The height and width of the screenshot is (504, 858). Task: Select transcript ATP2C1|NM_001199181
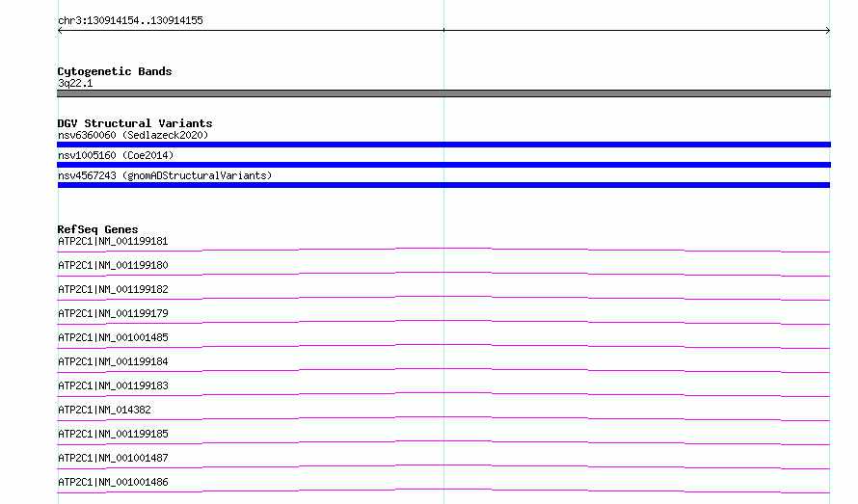click(113, 241)
